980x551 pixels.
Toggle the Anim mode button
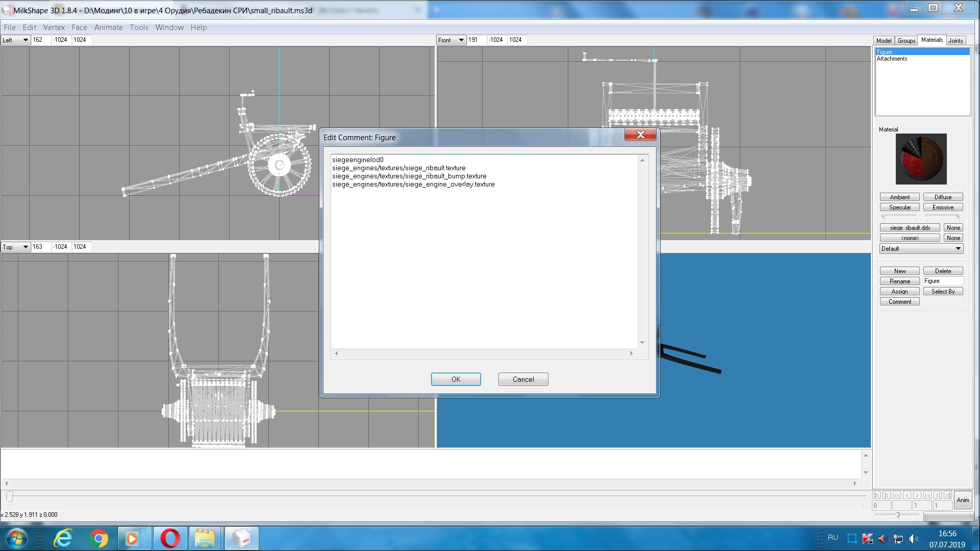pyautogui.click(x=963, y=500)
